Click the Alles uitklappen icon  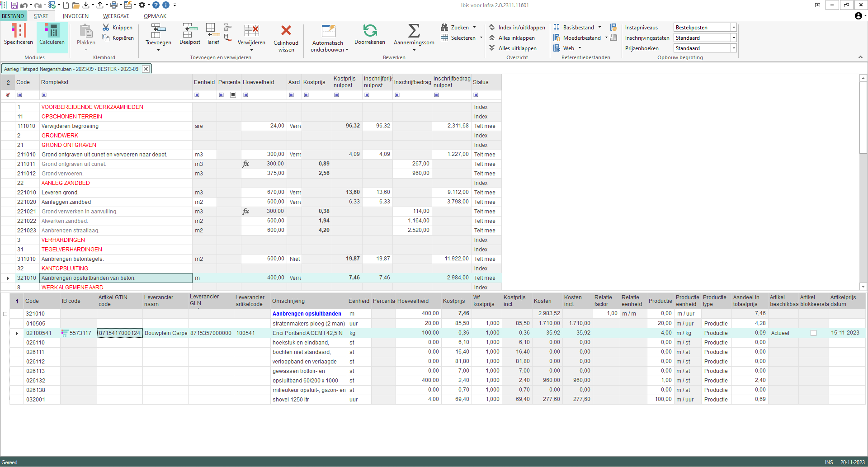click(492, 48)
